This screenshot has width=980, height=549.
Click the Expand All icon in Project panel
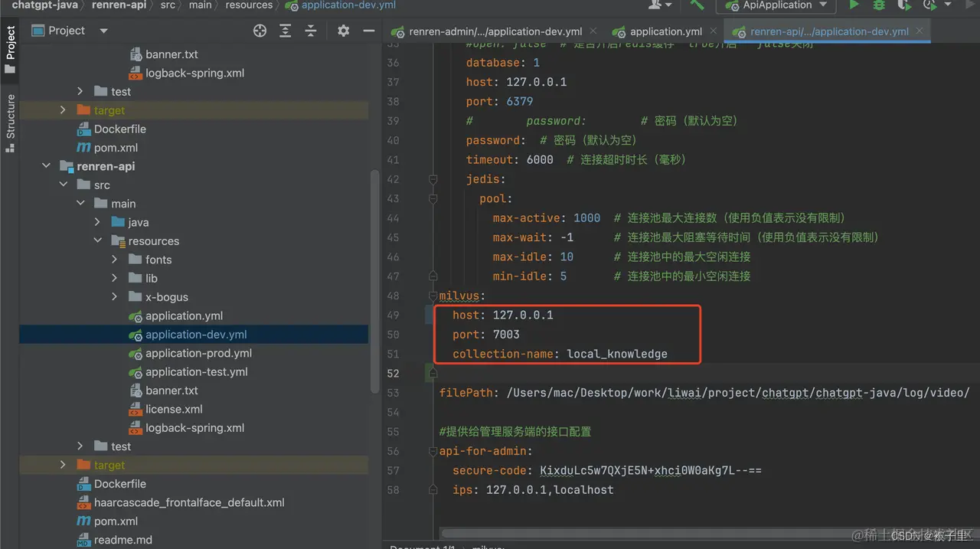tap(285, 31)
